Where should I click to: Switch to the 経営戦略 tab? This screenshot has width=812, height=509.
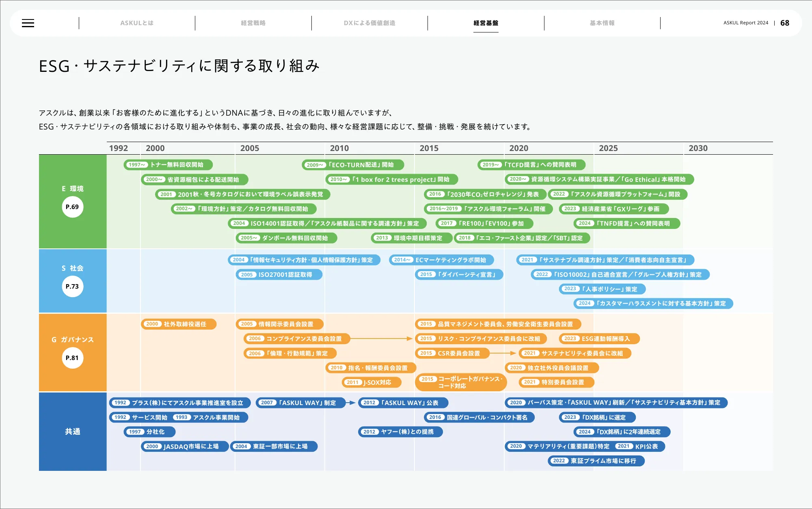coord(253,23)
